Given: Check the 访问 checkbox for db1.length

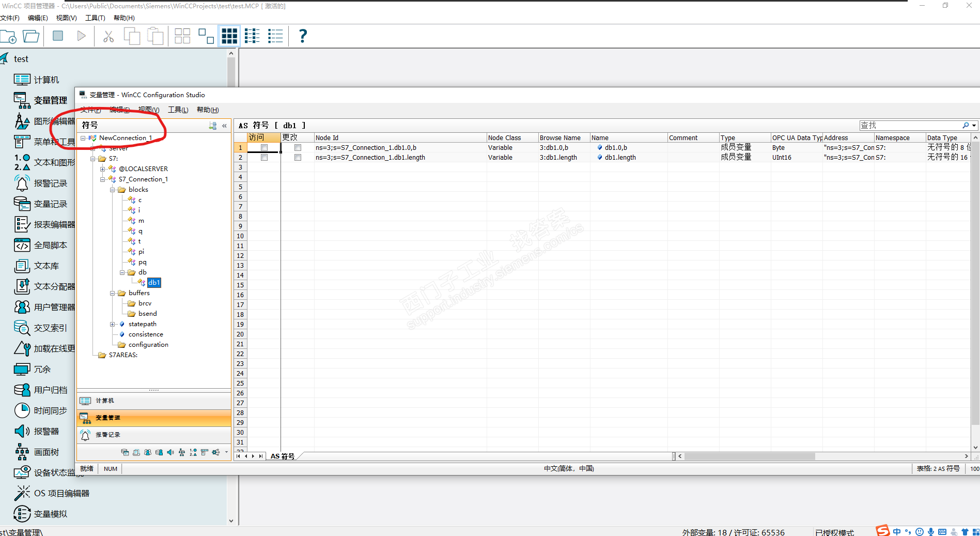Looking at the screenshot, I should 264,158.
